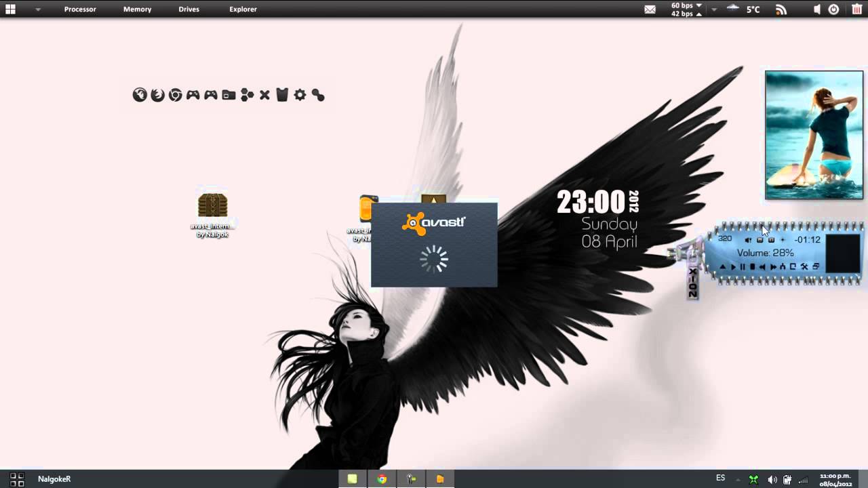The height and width of the screenshot is (488, 868).
Task: Launch Chrome from the desktop dock
Action: pos(175,95)
